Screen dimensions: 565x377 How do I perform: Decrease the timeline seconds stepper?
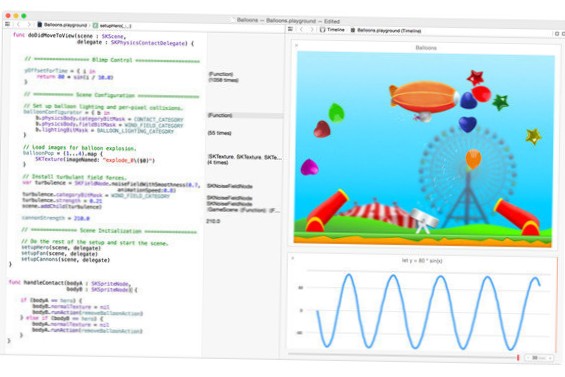point(528,358)
